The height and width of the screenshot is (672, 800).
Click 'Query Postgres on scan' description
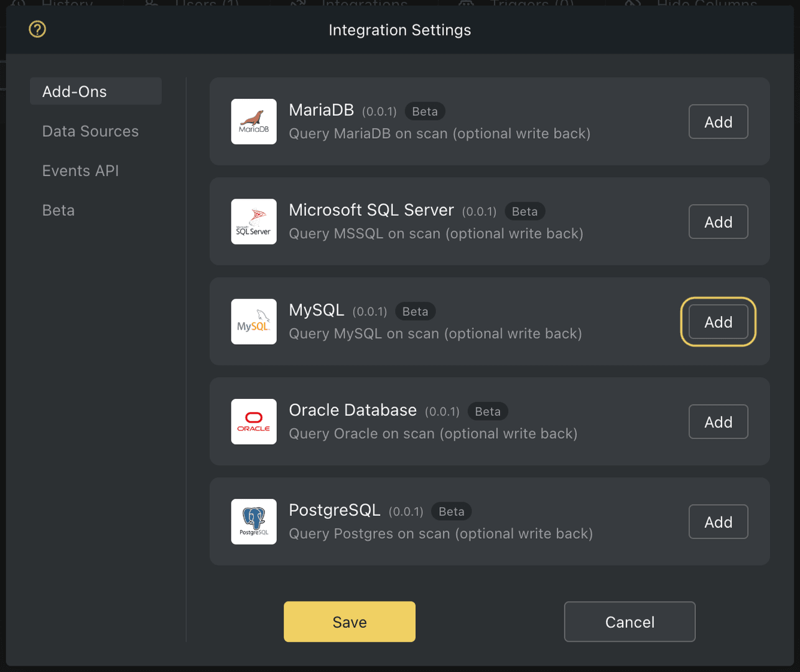click(441, 534)
